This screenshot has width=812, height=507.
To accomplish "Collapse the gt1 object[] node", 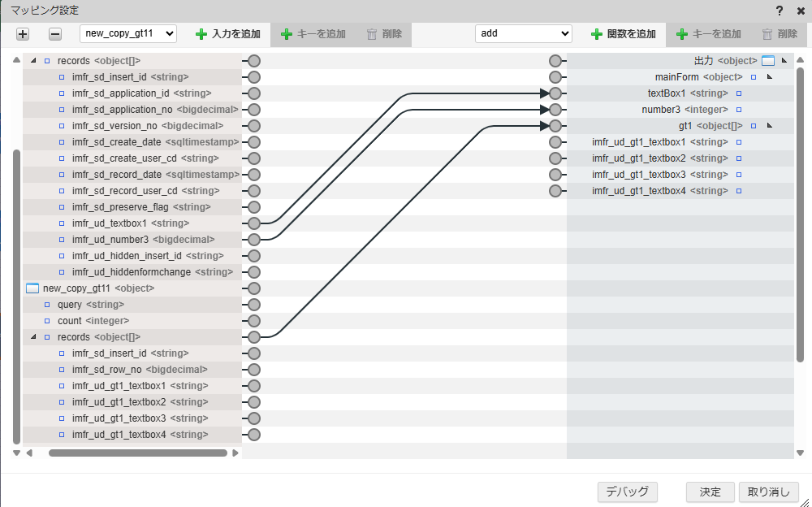I will click(x=769, y=126).
